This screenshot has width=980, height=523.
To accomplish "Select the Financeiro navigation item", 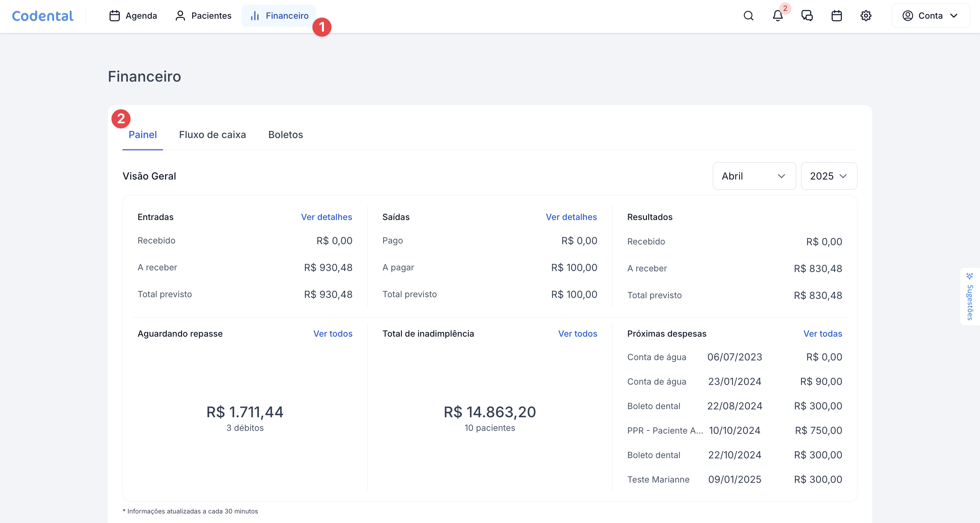I will tap(279, 16).
